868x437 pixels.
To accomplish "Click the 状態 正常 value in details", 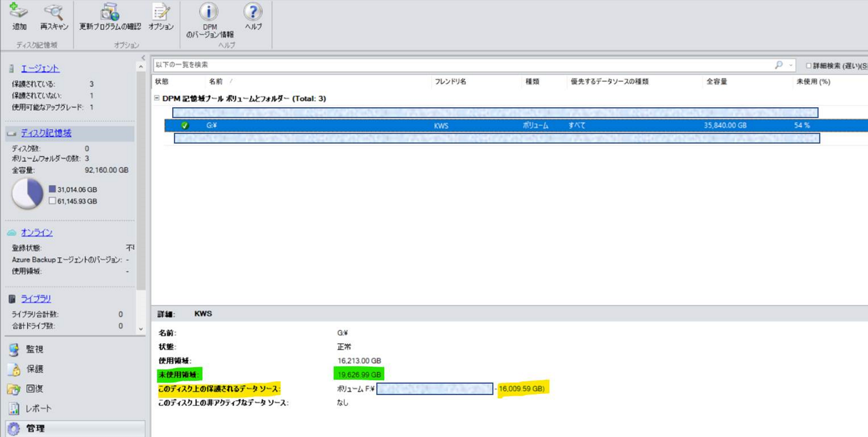I will 344,347.
